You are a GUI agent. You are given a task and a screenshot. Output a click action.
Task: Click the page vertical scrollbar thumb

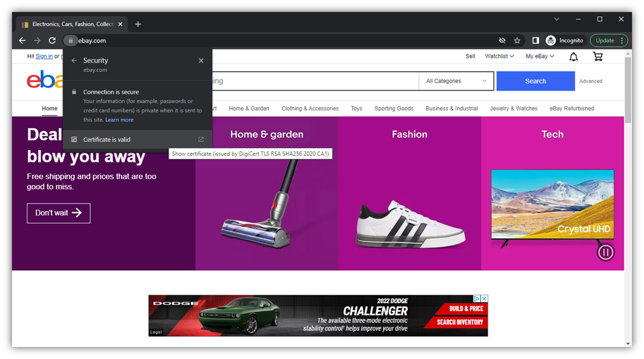pyautogui.click(x=628, y=91)
